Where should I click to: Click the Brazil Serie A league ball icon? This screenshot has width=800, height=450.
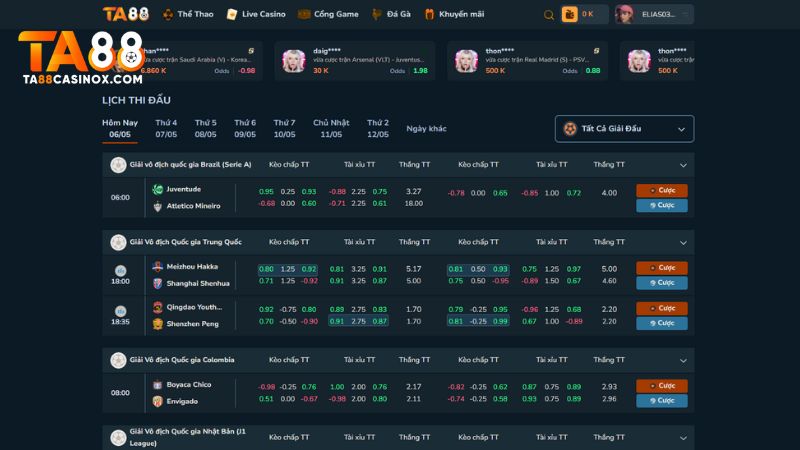tap(119, 164)
